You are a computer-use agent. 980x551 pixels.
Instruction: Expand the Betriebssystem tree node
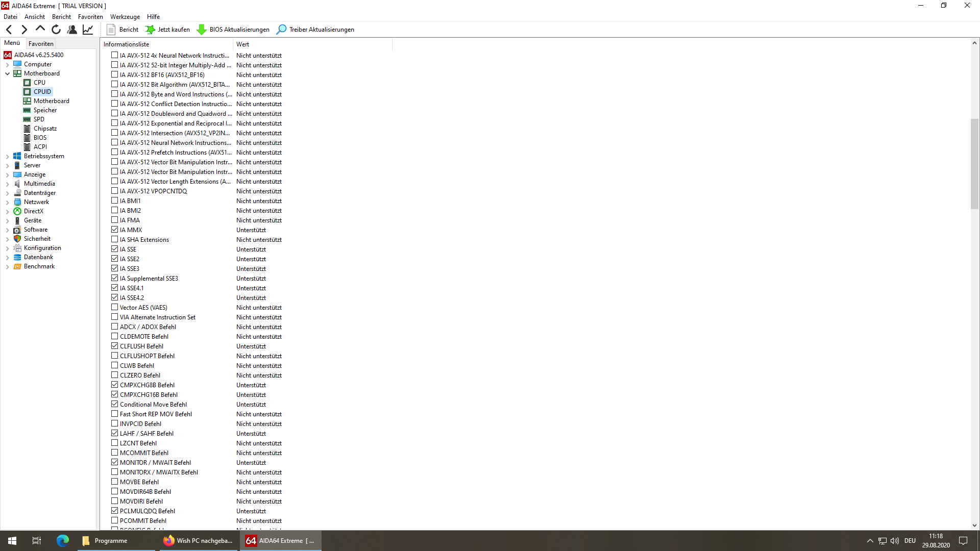(x=8, y=156)
